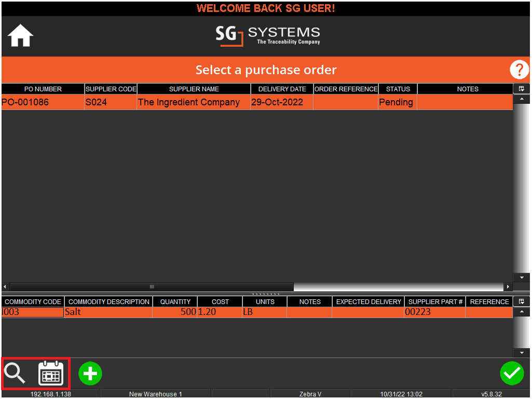Image resolution: width=532 pixels, height=399 pixels.
Task: Click the magnifying glass search icon
Action: 15,373
